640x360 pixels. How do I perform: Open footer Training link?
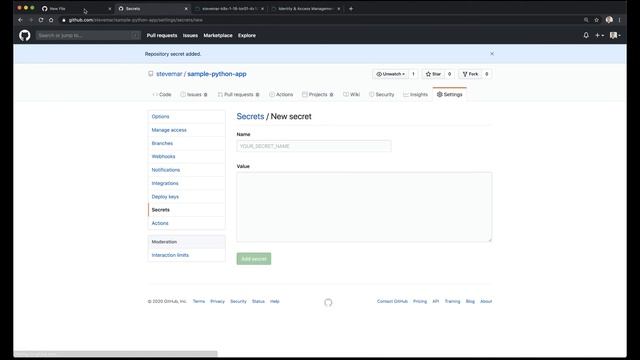pos(452,301)
